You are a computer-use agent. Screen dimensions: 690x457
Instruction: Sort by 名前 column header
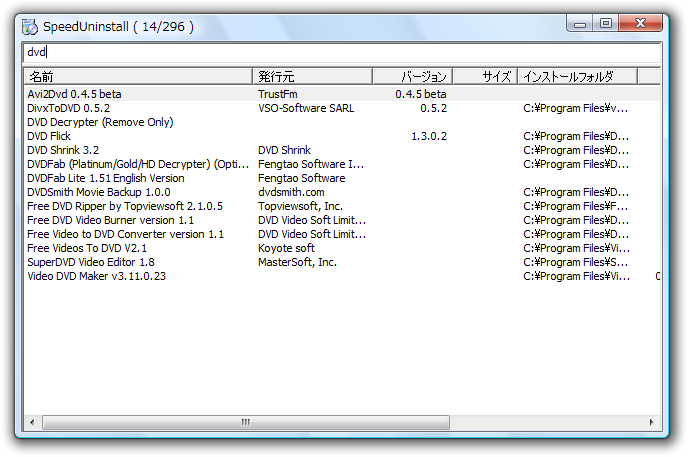[x=138, y=77]
